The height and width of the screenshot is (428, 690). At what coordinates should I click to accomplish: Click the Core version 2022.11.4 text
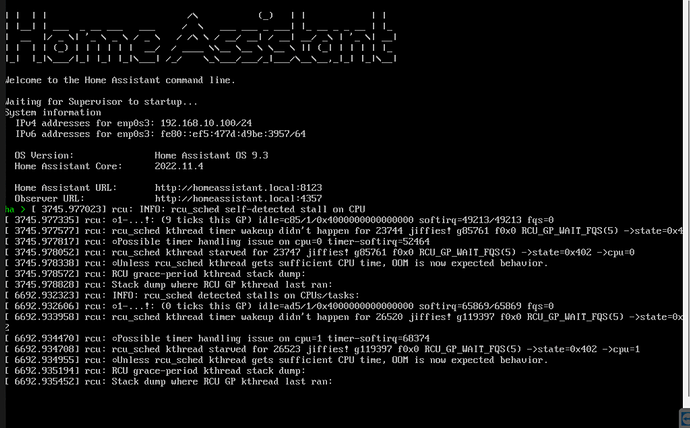click(x=179, y=166)
